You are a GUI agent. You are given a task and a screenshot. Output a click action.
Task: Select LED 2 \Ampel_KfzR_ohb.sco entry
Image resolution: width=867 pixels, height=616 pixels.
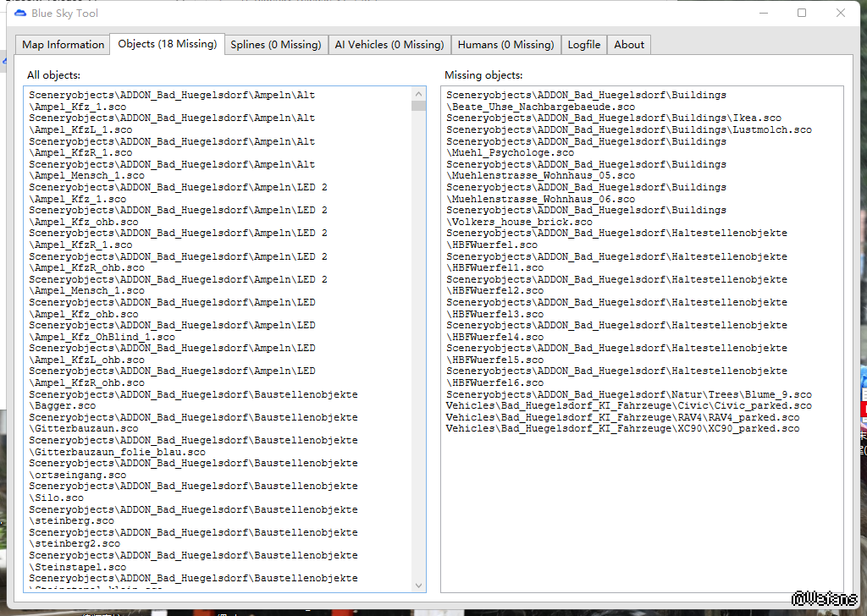click(178, 261)
